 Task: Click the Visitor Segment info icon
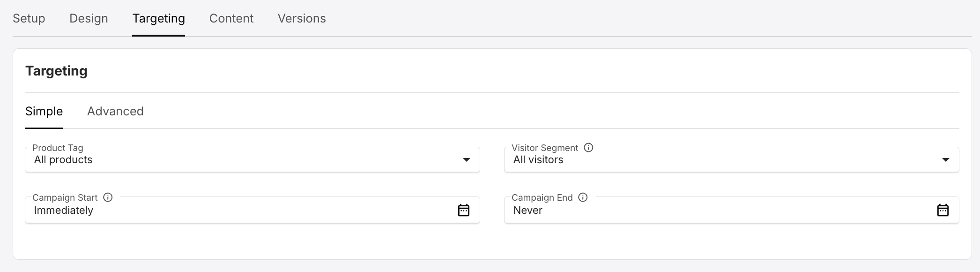(589, 147)
